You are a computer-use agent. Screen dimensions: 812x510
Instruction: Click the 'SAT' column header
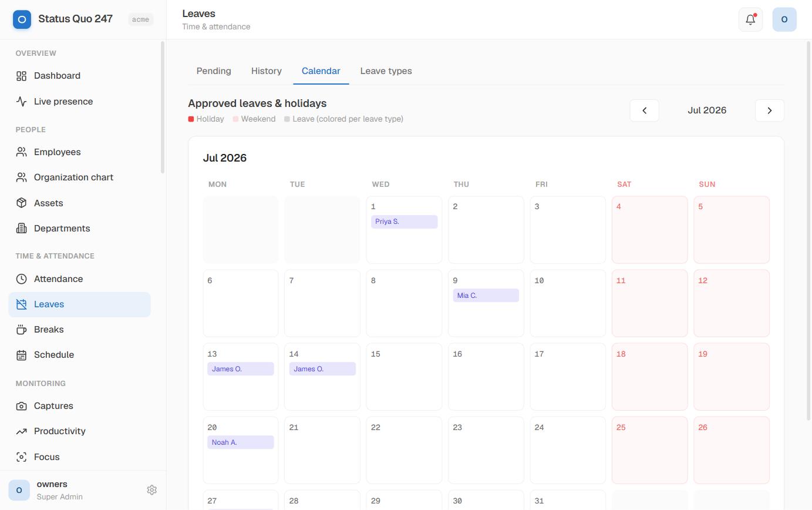click(x=624, y=184)
